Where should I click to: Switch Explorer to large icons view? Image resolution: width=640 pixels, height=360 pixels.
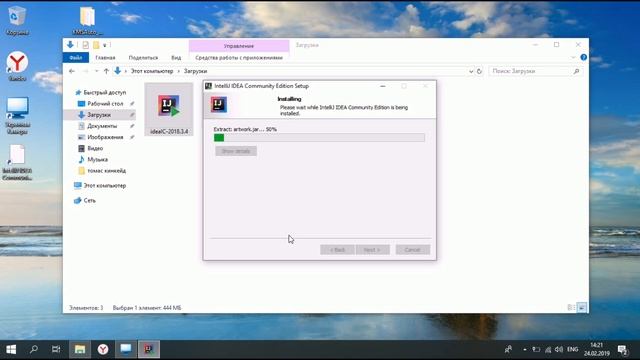[582, 308]
